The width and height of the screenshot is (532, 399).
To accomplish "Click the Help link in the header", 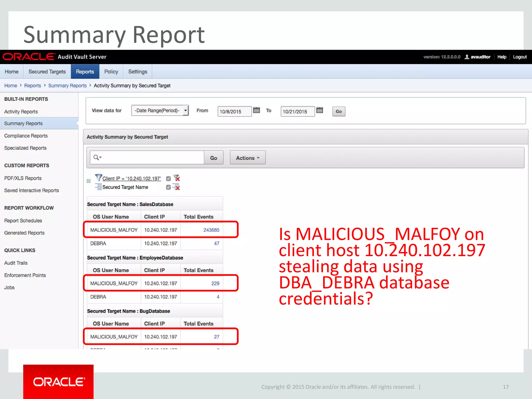I will [502, 57].
